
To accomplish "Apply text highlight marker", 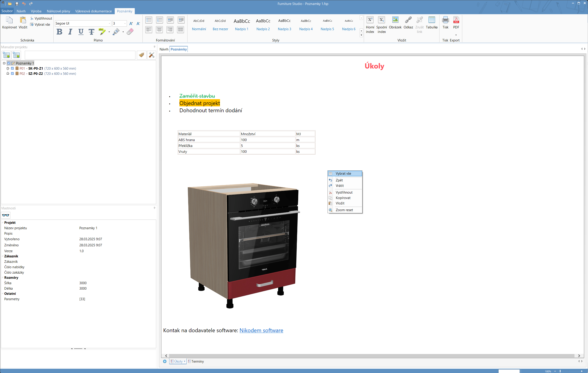I will (x=102, y=32).
